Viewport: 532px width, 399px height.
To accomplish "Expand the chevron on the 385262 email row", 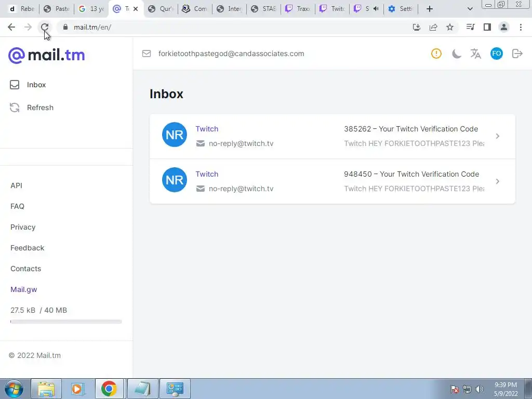I will 497,136.
